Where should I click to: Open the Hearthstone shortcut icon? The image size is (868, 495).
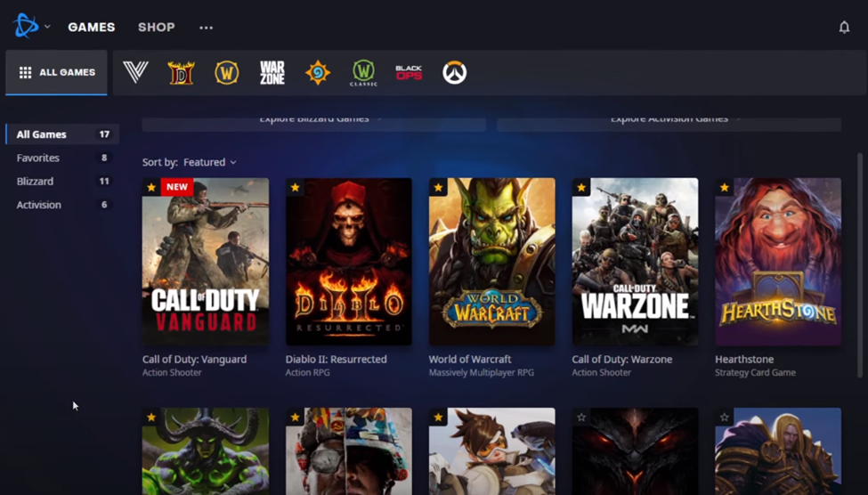pos(318,72)
